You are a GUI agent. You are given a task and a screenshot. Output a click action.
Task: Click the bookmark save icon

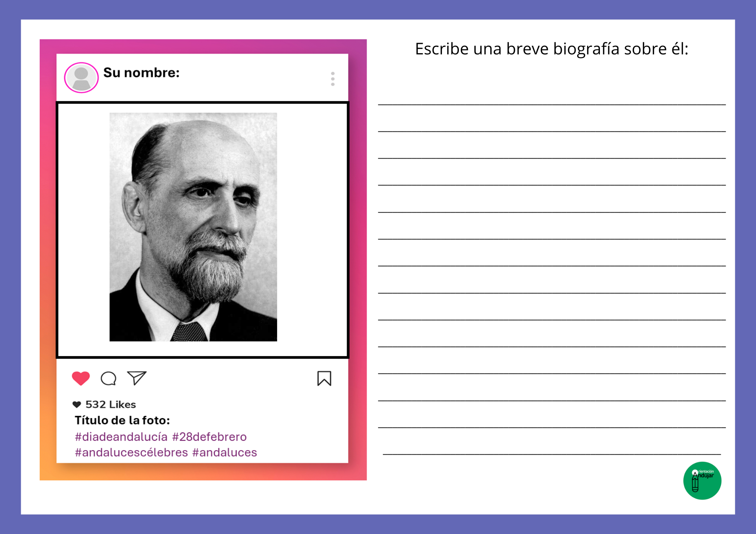[324, 378]
